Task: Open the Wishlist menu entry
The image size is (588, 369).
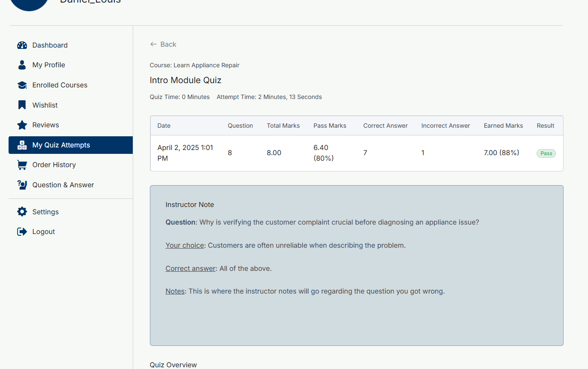Action: pos(45,105)
